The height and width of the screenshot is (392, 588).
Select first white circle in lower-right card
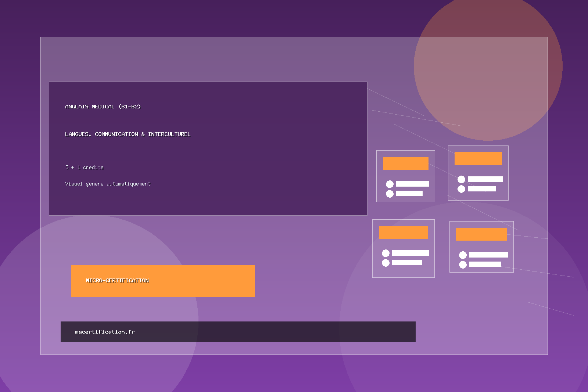[463, 255]
